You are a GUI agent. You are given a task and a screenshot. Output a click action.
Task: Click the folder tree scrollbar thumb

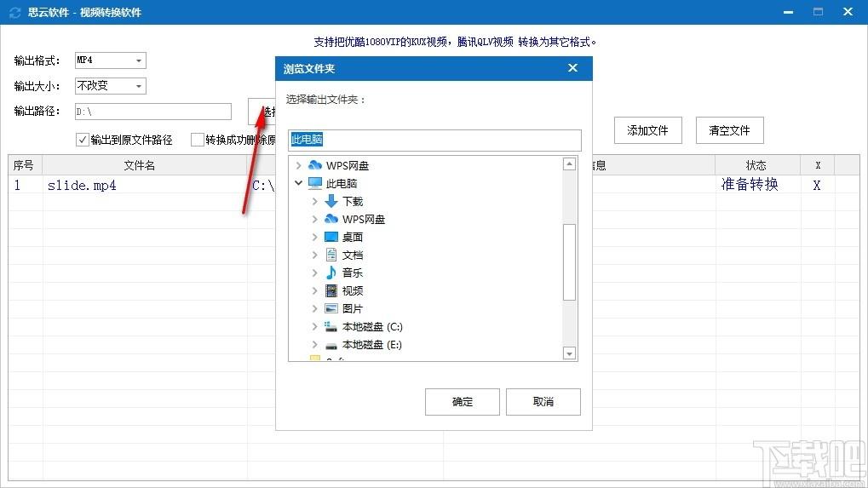click(x=569, y=262)
